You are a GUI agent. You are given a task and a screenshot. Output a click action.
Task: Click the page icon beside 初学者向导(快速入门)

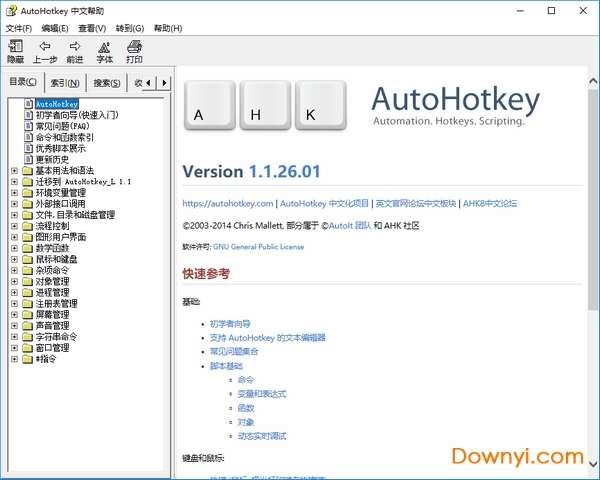(x=28, y=115)
